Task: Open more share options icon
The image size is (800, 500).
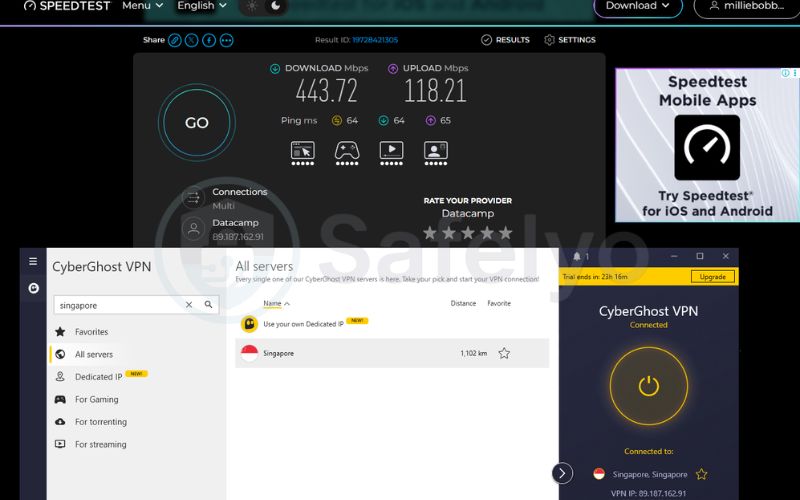Action: pyautogui.click(x=227, y=40)
